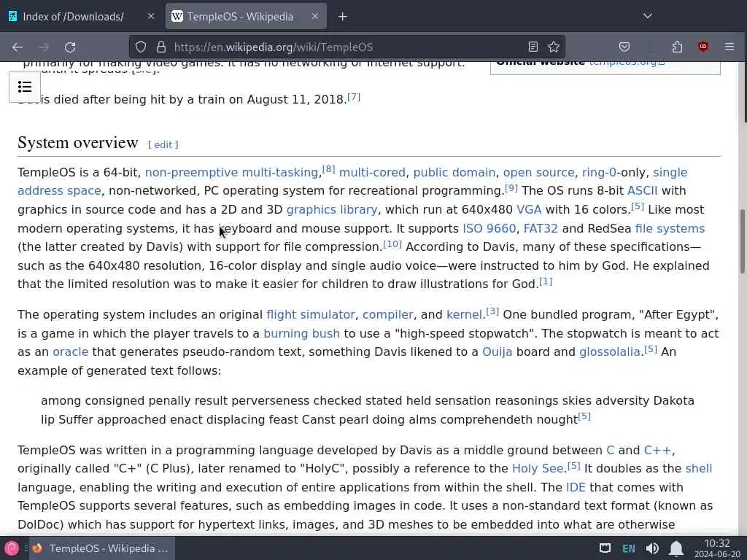Open the application launcher in the taskbar
Viewport: 747px width, 560px height.
[12, 548]
